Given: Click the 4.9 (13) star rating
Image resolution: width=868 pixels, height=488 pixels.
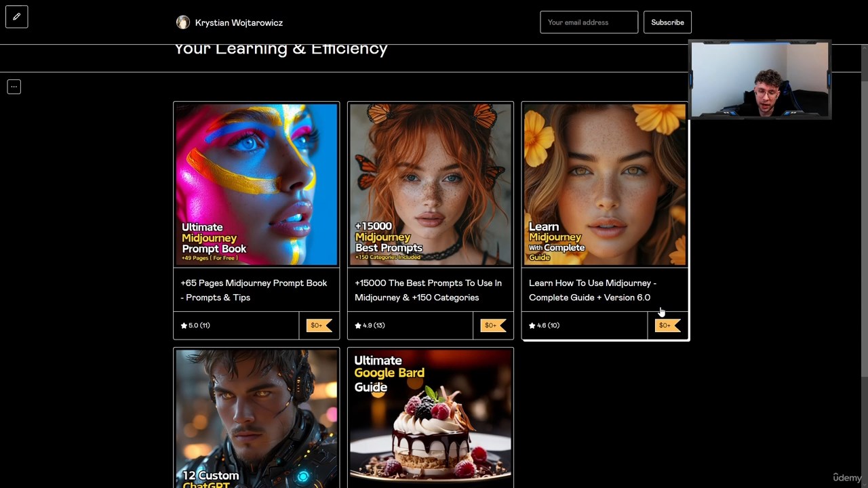Looking at the screenshot, I should (370, 325).
